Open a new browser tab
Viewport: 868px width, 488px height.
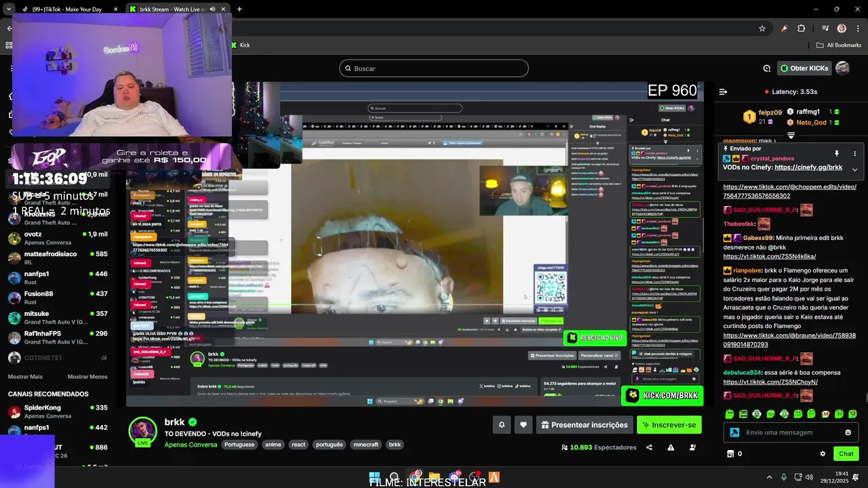pos(239,9)
